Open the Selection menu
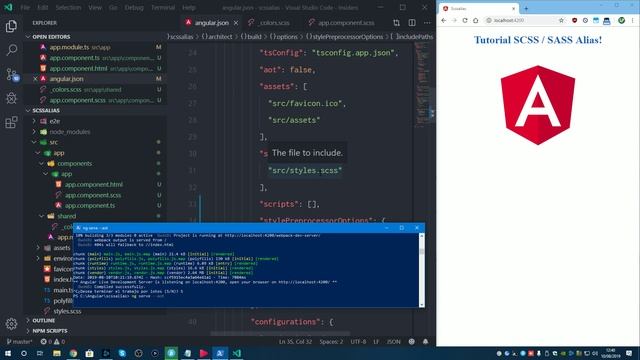This screenshot has width=640, height=360. [68, 8]
